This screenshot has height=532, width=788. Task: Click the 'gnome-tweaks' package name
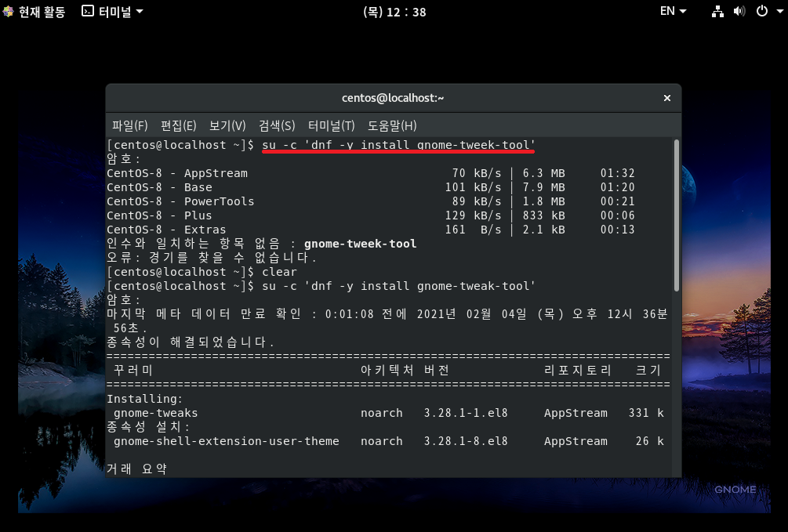(156, 413)
